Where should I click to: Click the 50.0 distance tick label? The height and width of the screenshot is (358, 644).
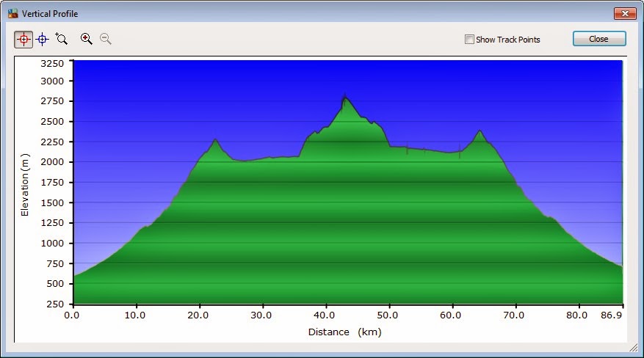click(388, 315)
